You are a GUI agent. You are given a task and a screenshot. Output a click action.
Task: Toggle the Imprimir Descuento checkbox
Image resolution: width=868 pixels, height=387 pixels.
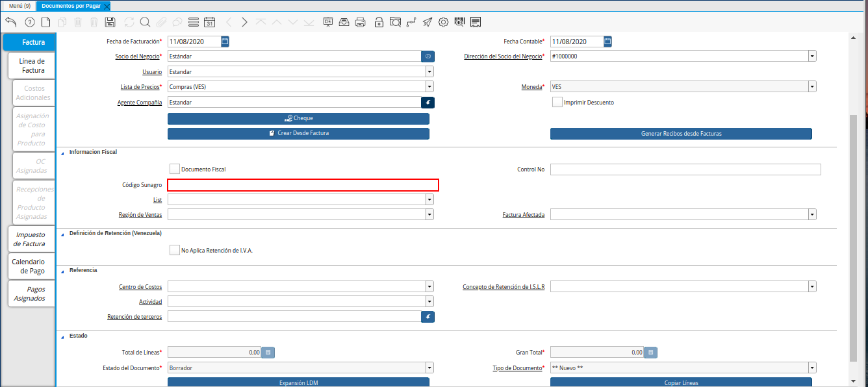(557, 102)
